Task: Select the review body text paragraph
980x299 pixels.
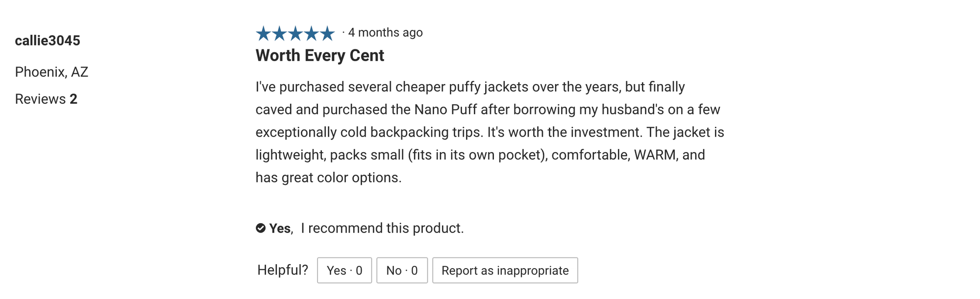Action: [490, 132]
